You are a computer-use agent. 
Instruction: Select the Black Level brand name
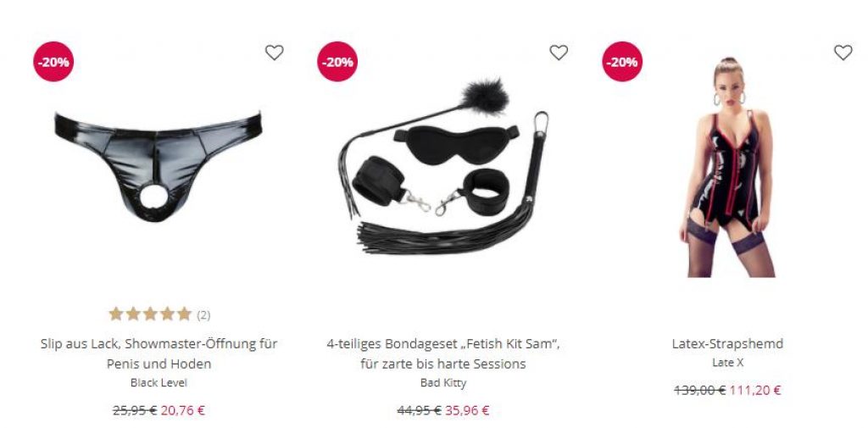pyautogui.click(x=159, y=382)
